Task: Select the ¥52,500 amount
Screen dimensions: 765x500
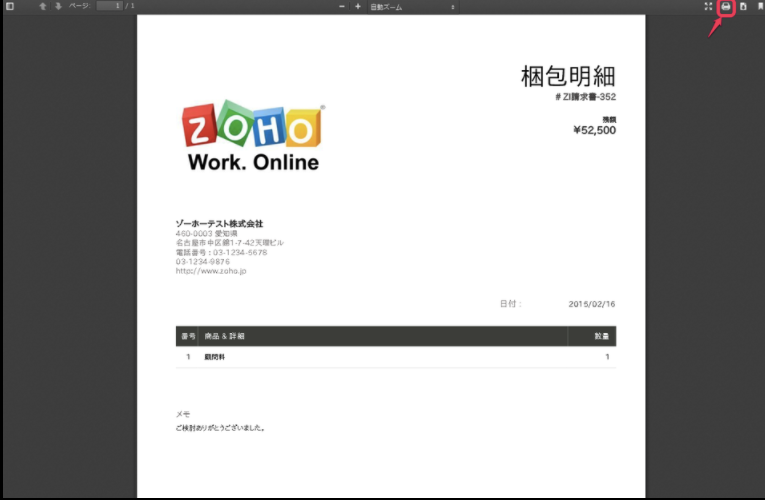Action: [594, 130]
